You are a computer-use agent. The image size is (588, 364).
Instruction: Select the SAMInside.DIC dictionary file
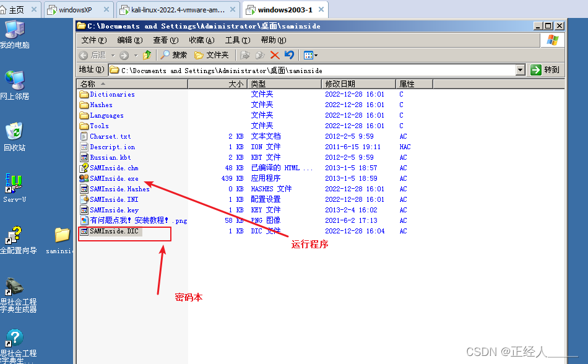pyautogui.click(x=109, y=231)
